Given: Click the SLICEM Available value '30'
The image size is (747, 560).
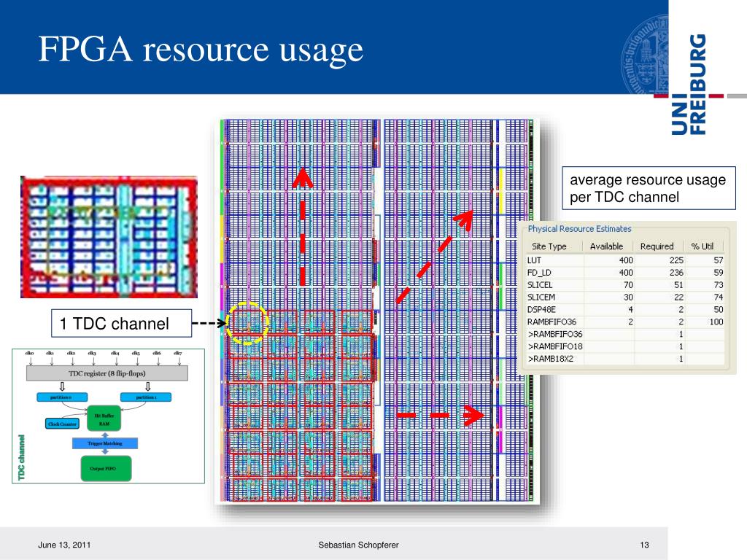Looking at the screenshot, I should (x=628, y=297).
